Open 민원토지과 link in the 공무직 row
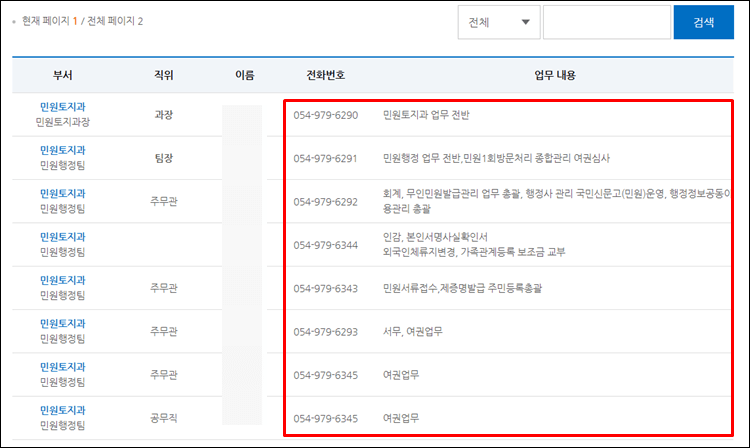Image resolution: width=750 pixels, height=448 pixels. coord(63,410)
